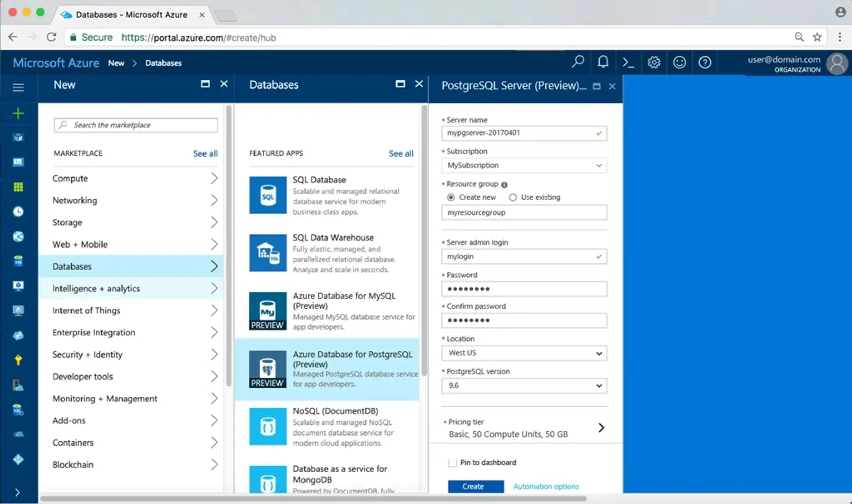Open the hamburger menu in sidebar

click(x=18, y=87)
